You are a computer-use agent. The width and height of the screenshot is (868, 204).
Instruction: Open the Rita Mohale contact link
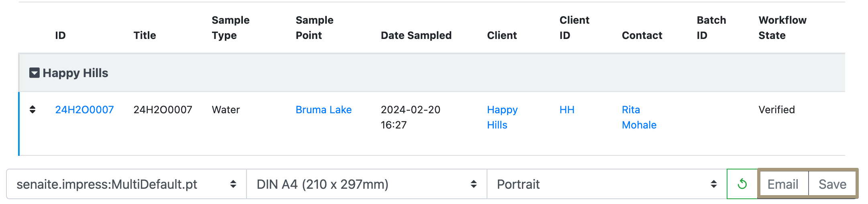(x=638, y=117)
